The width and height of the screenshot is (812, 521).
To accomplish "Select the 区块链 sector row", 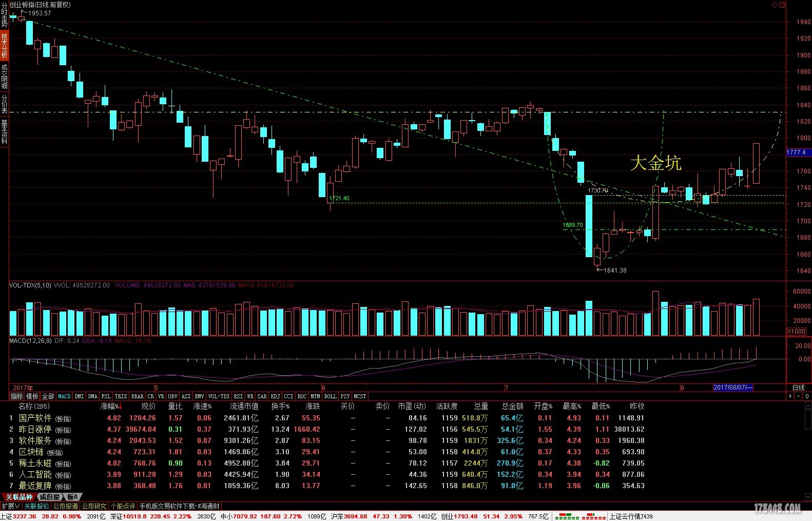I will 328,452.
